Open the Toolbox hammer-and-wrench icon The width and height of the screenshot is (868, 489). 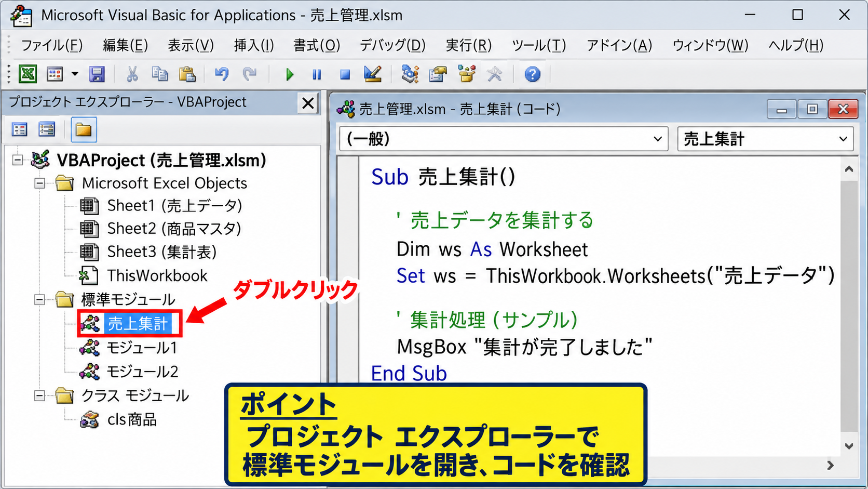tap(495, 74)
